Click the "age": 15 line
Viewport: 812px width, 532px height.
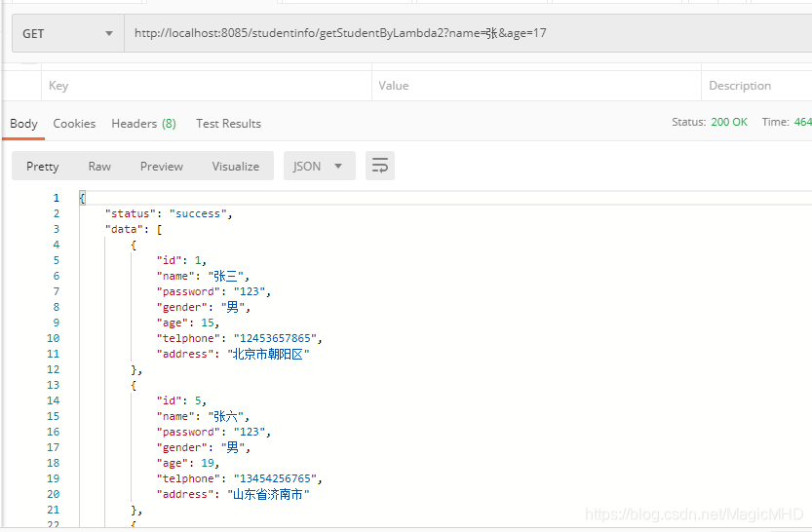coord(187,323)
